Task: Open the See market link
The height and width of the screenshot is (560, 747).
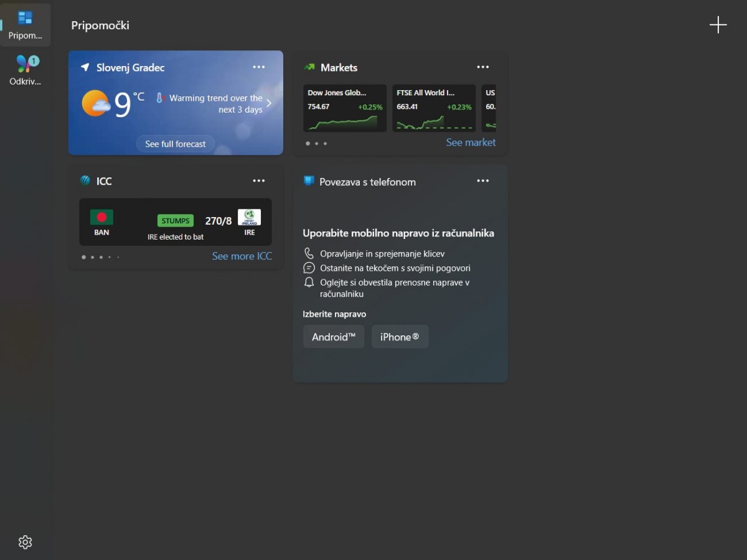Action: (x=471, y=142)
